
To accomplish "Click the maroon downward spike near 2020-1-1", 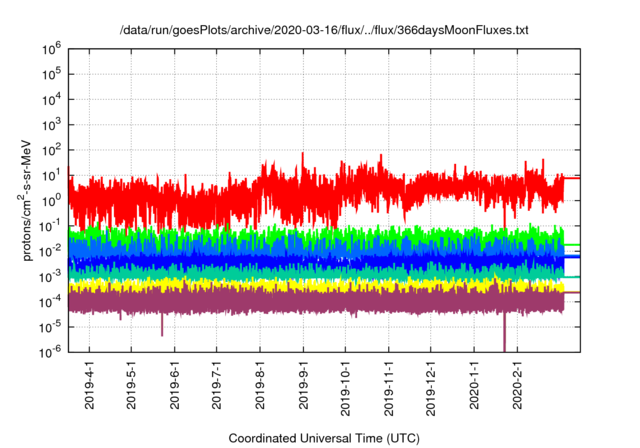I will pos(504,335).
